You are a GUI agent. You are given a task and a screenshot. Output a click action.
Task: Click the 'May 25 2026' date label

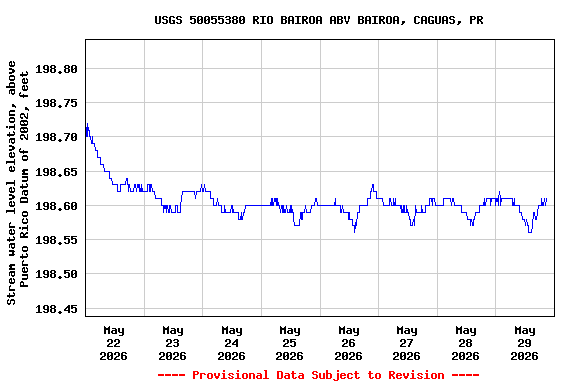click(x=289, y=343)
